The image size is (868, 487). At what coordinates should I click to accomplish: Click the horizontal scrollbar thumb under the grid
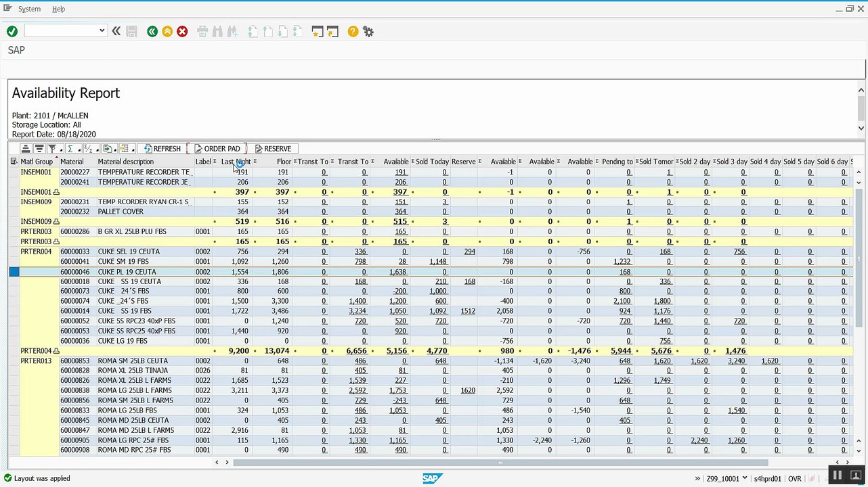pyautogui.click(x=500, y=463)
